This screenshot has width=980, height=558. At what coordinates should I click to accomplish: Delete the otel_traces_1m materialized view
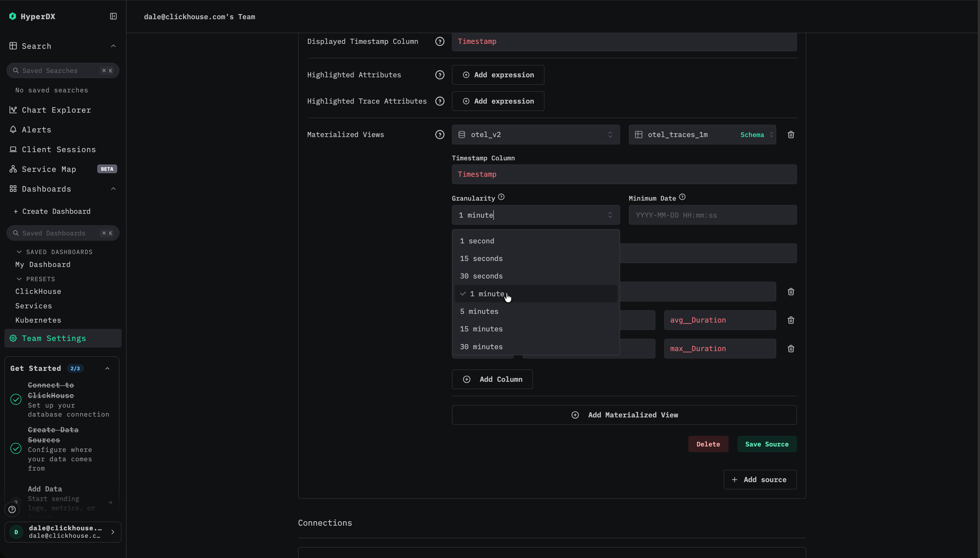point(791,135)
